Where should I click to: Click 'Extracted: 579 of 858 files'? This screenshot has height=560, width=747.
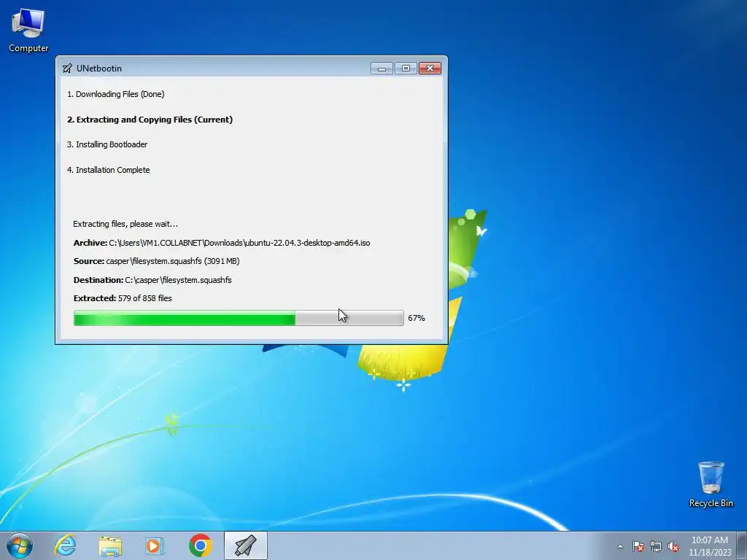pyautogui.click(x=123, y=298)
